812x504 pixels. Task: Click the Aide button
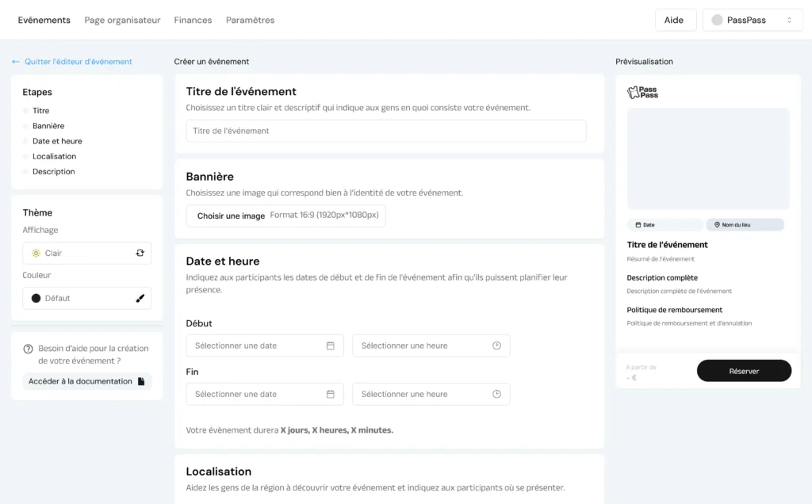(x=673, y=20)
